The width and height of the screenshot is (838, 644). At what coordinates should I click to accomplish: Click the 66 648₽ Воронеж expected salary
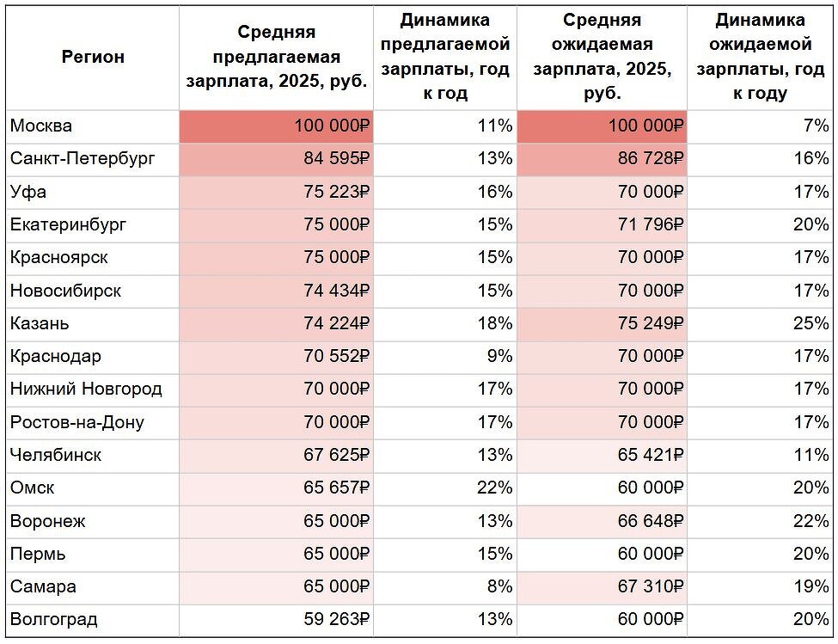tap(602, 522)
